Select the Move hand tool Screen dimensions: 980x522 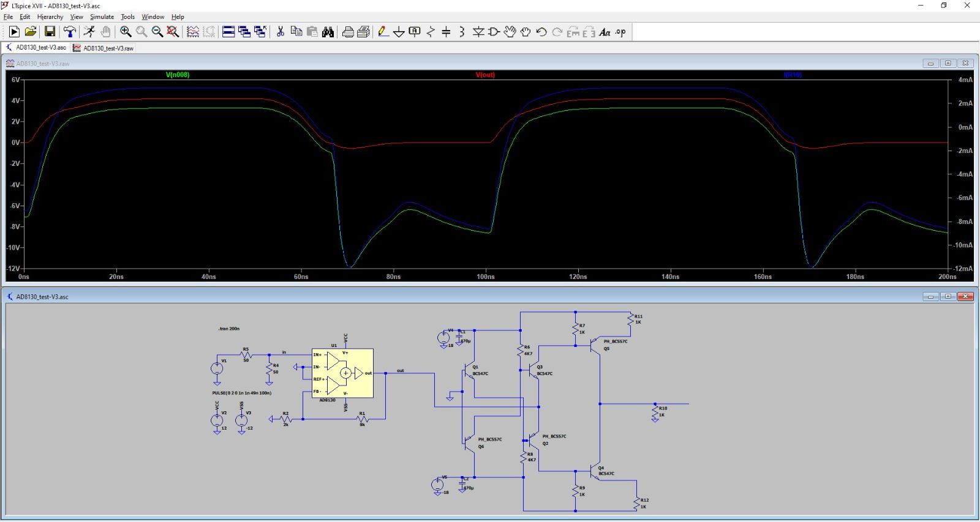coord(510,32)
